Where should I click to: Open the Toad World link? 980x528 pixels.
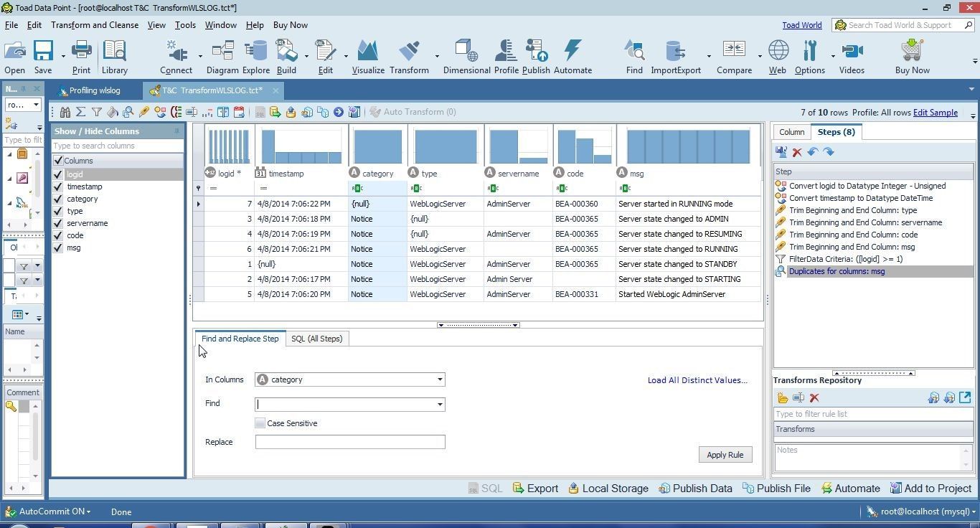tap(801, 25)
